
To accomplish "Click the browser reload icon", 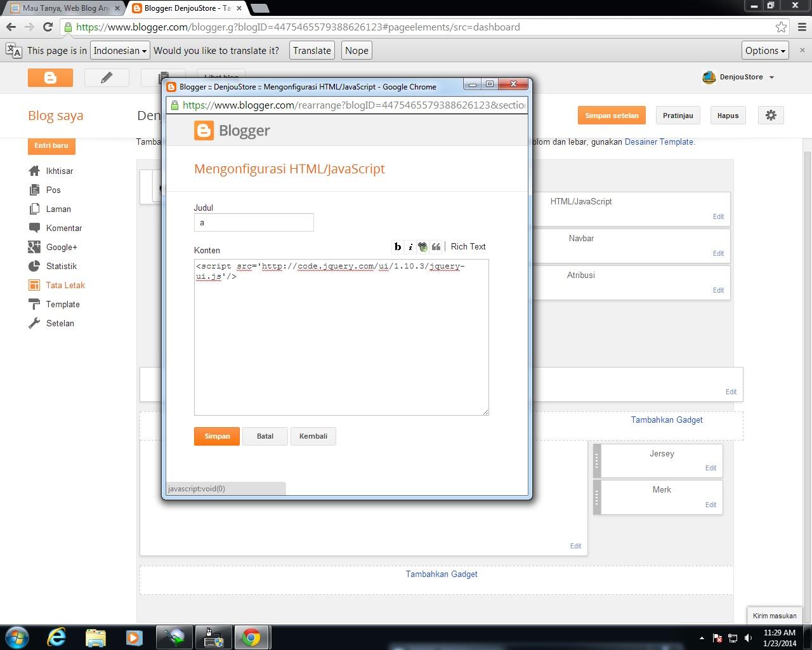I will point(48,27).
